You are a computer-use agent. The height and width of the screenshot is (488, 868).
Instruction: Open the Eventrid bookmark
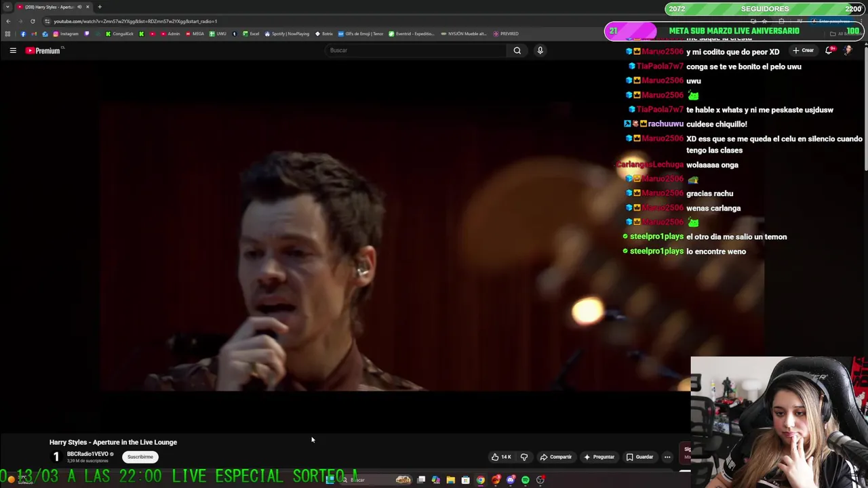412,34
